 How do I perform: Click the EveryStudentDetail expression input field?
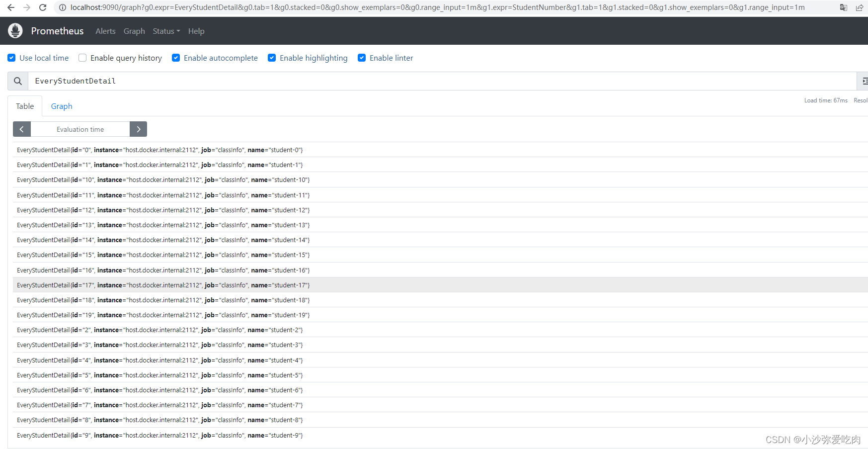click(442, 81)
